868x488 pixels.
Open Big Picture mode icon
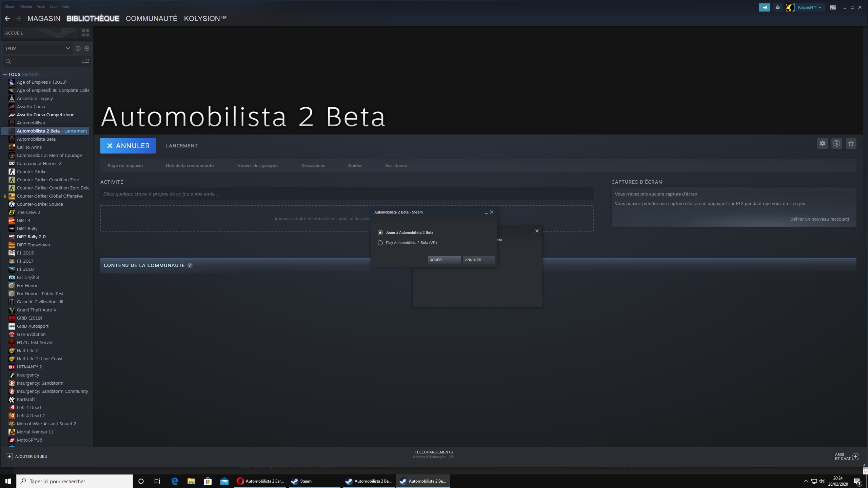(x=833, y=7)
